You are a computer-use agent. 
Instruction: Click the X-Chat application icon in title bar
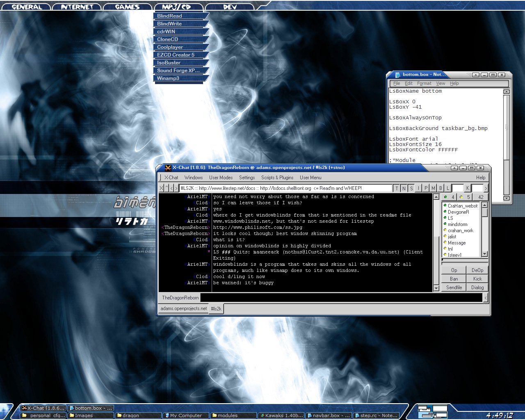pyautogui.click(x=168, y=168)
